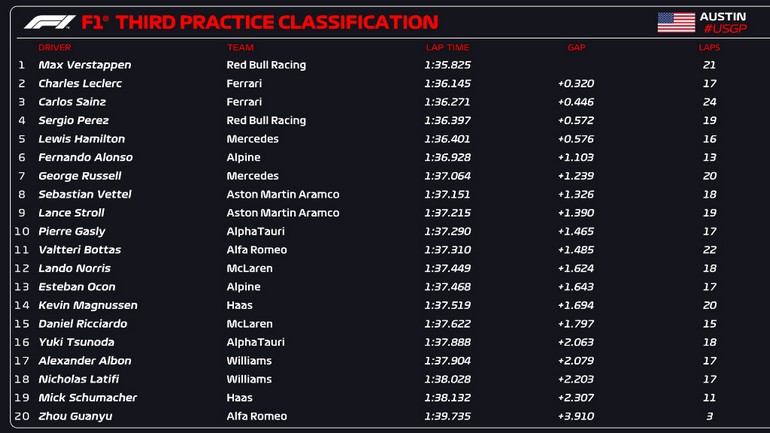This screenshot has width=770, height=433.
Task: Click the F1 logo in the header
Action: click(49, 22)
